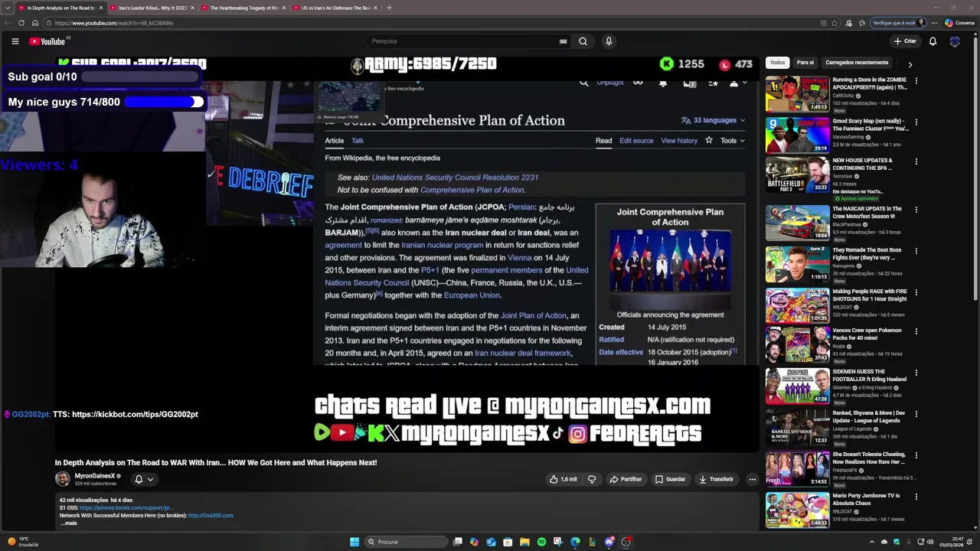The height and width of the screenshot is (551, 980).
Task: Open a new browser tab with plus
Action: [389, 8]
